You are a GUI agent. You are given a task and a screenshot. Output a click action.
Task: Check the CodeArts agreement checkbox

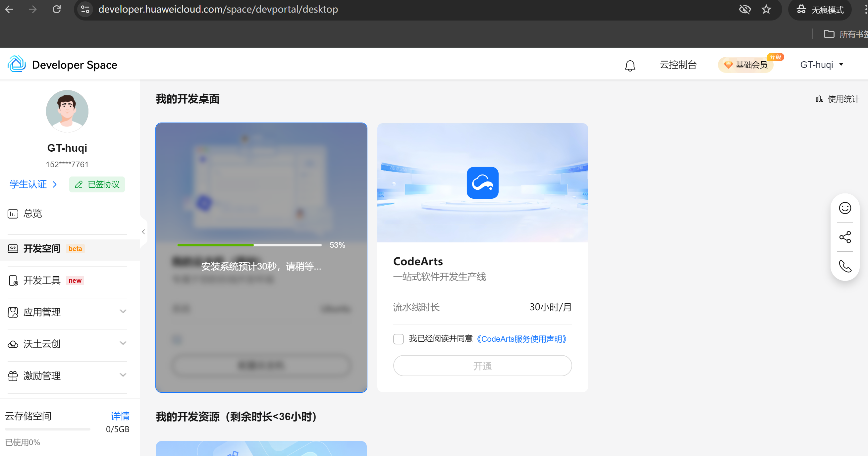[398, 339]
